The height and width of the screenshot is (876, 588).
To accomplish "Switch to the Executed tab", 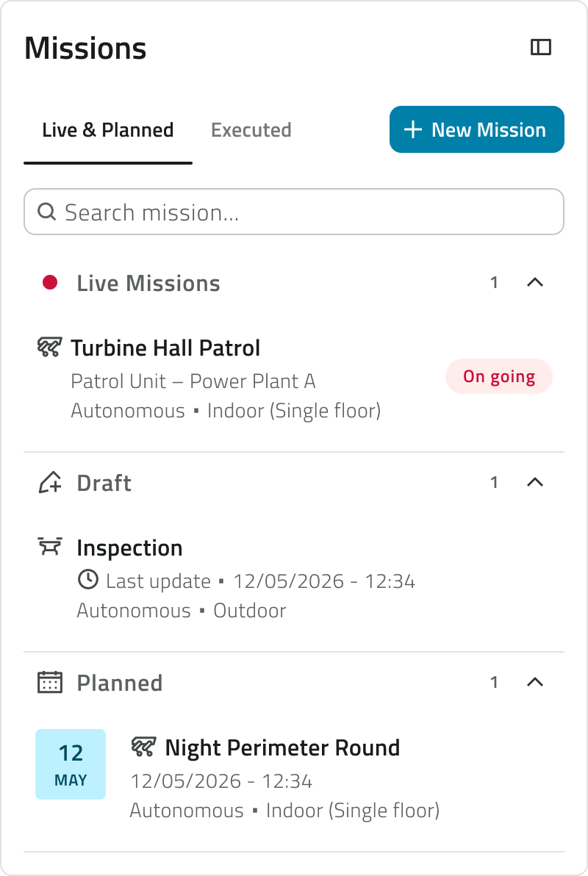I will pos(251,130).
